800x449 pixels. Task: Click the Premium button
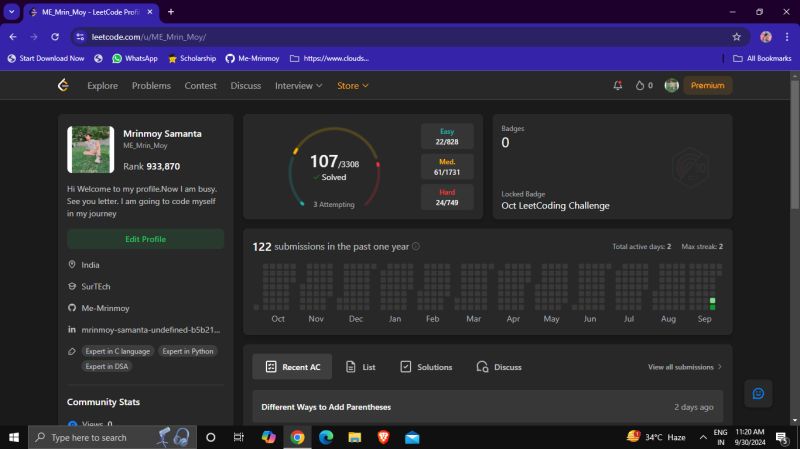pyautogui.click(x=708, y=85)
